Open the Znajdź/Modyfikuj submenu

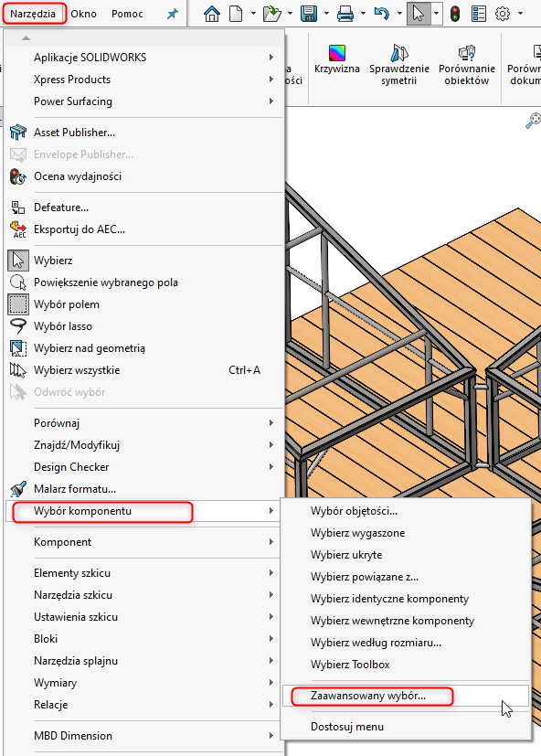143,445
